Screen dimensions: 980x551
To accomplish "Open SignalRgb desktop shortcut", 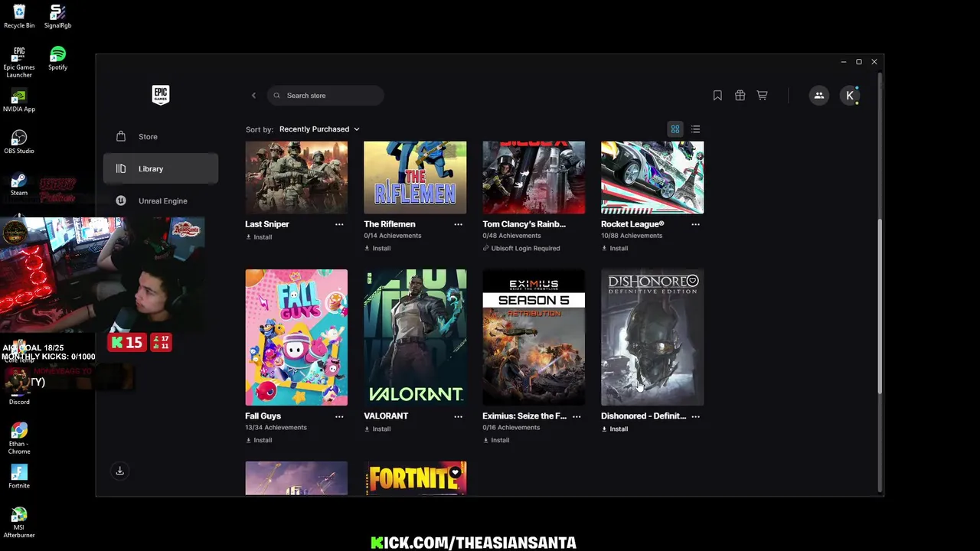I will (x=57, y=17).
